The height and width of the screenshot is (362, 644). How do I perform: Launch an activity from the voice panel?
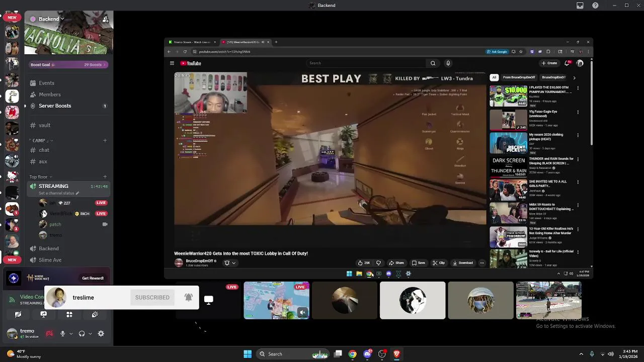(x=69, y=314)
